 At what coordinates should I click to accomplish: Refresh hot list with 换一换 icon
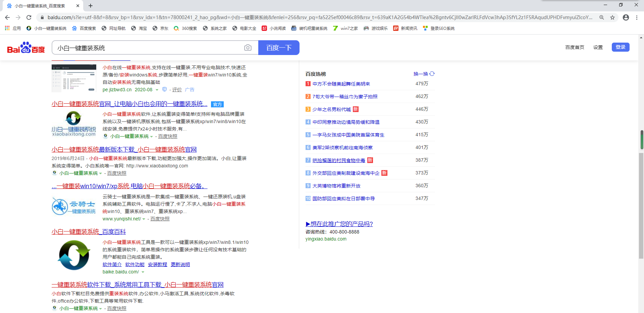pyautogui.click(x=432, y=74)
